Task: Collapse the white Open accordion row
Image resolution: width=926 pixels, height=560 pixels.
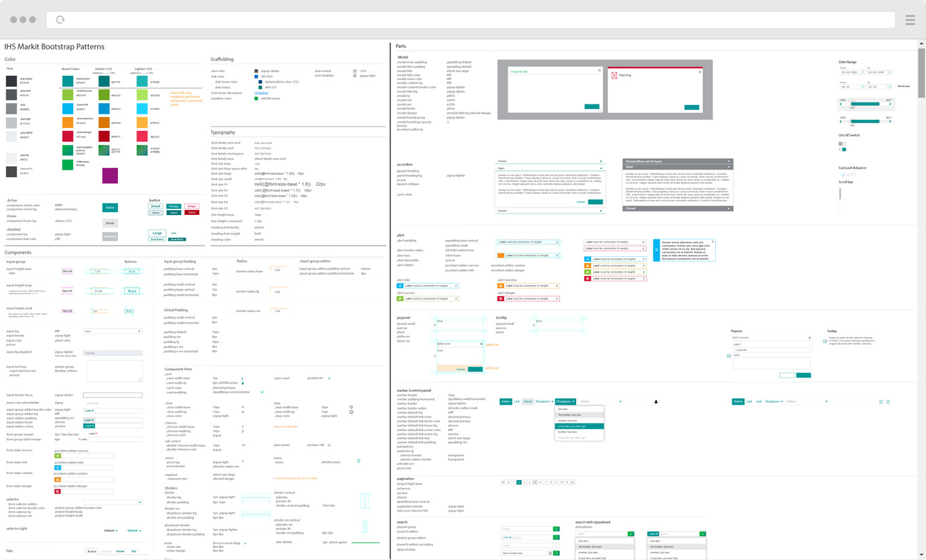Action: click(x=550, y=168)
